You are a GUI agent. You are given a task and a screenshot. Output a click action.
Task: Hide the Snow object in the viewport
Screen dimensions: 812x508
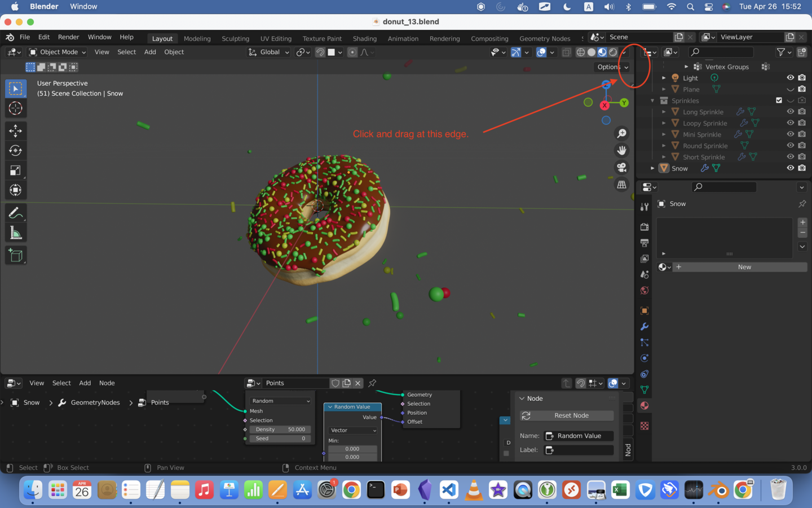click(x=790, y=168)
